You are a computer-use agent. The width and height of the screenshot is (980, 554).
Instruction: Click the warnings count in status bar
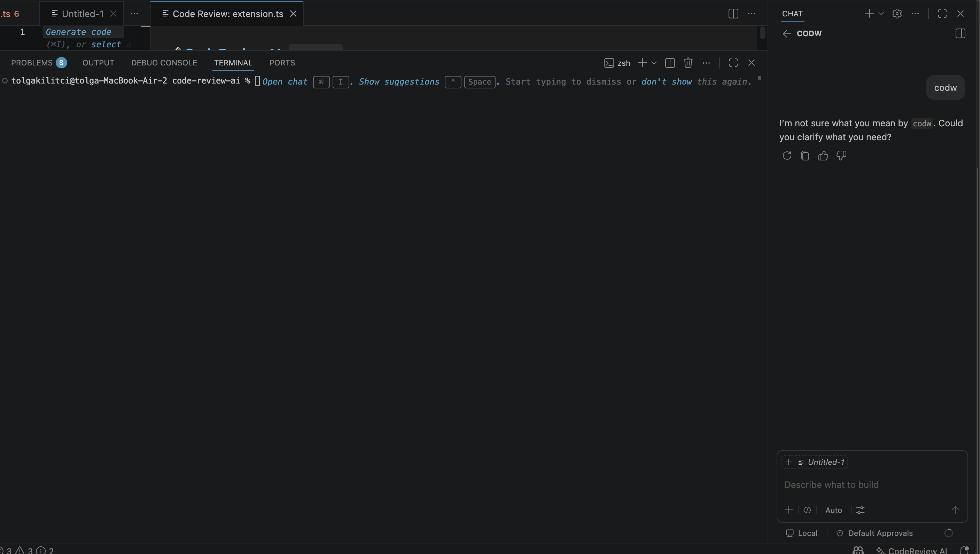(24, 550)
